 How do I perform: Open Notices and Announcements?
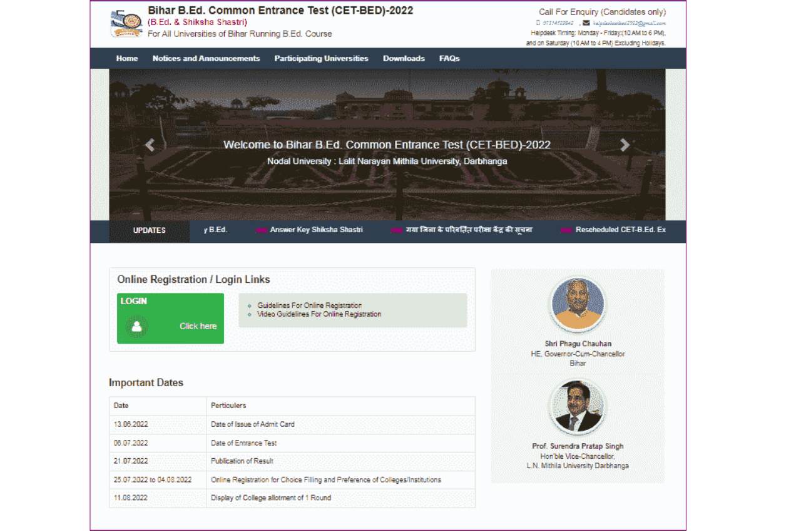click(206, 58)
